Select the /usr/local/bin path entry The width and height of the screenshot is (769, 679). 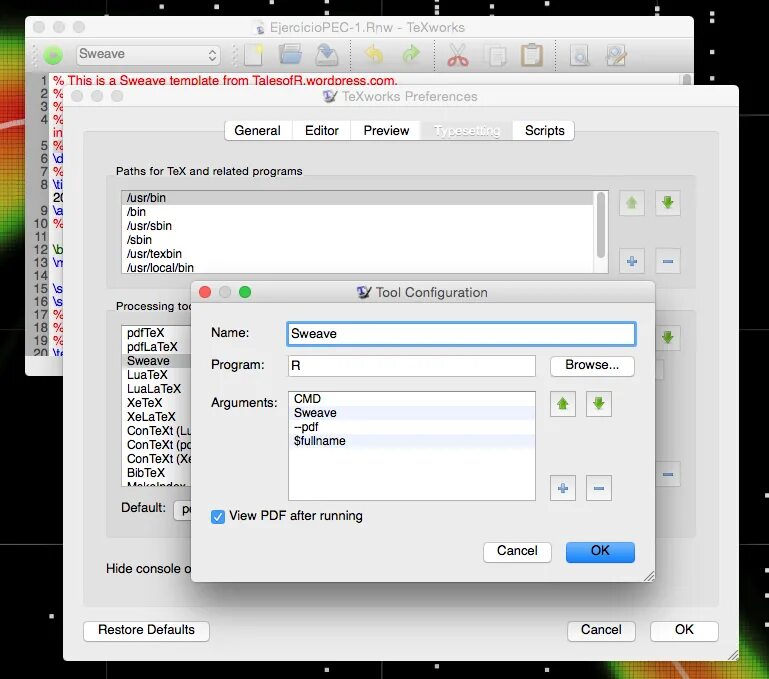tap(358, 267)
